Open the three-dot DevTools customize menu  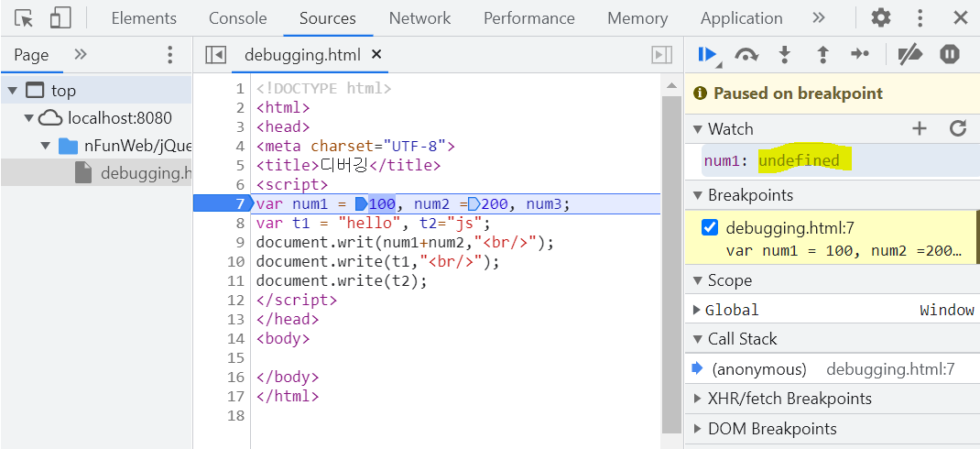(920, 18)
